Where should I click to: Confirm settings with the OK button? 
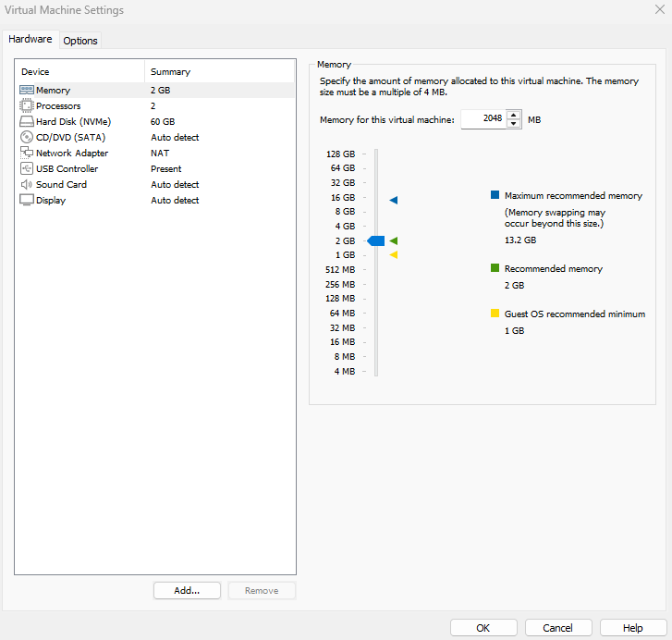[483, 628]
